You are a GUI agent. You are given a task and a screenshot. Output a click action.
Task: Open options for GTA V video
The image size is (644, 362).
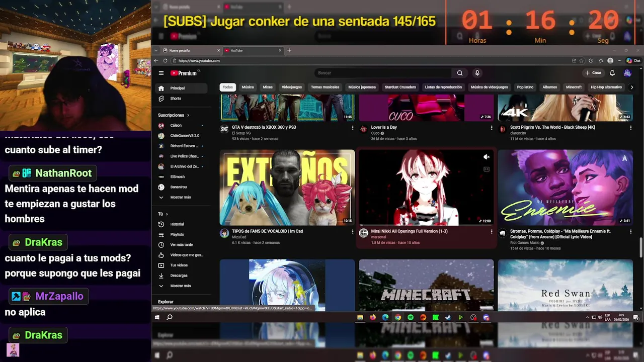352,128
